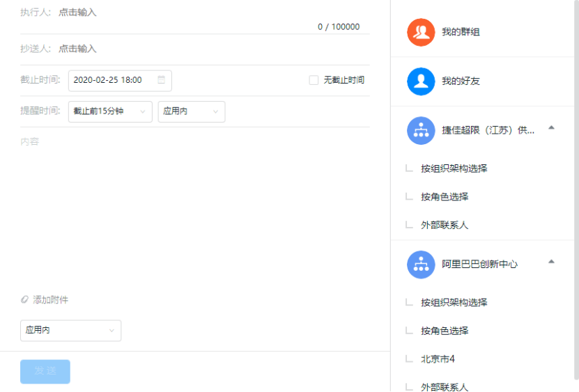Click the 捷佳超限 organization icon

pos(421,130)
